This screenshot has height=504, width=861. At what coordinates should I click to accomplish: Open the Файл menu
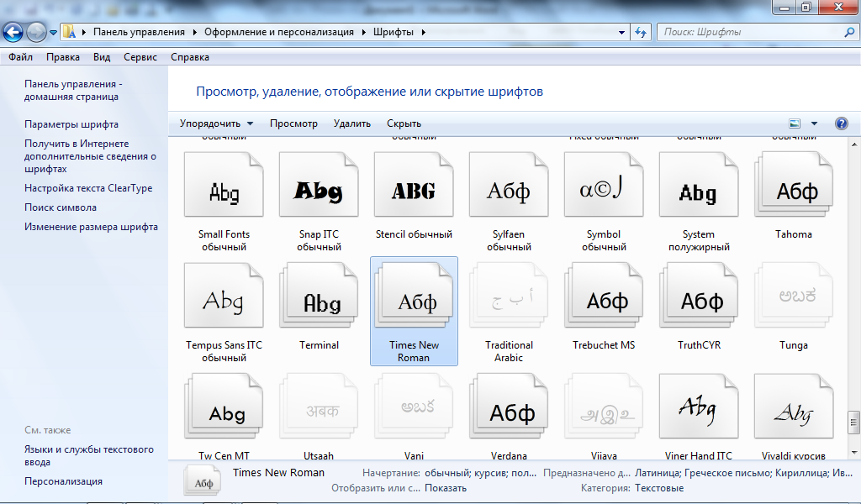pyautogui.click(x=20, y=57)
